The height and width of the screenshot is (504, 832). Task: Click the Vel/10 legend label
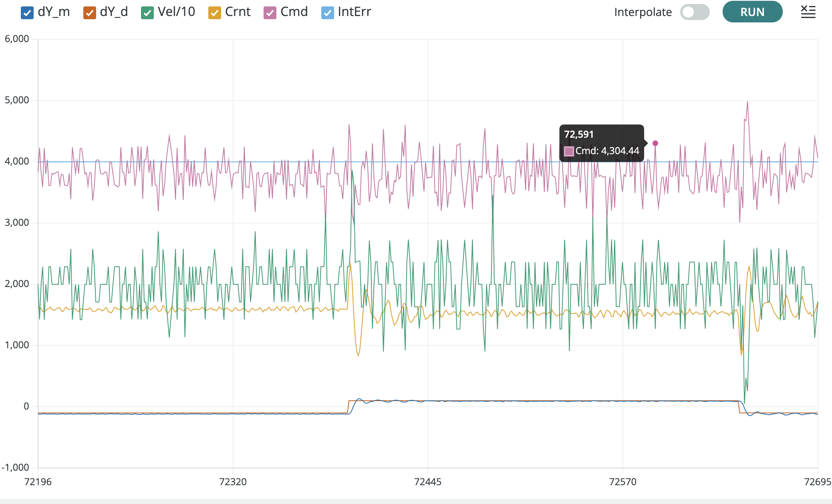[176, 12]
